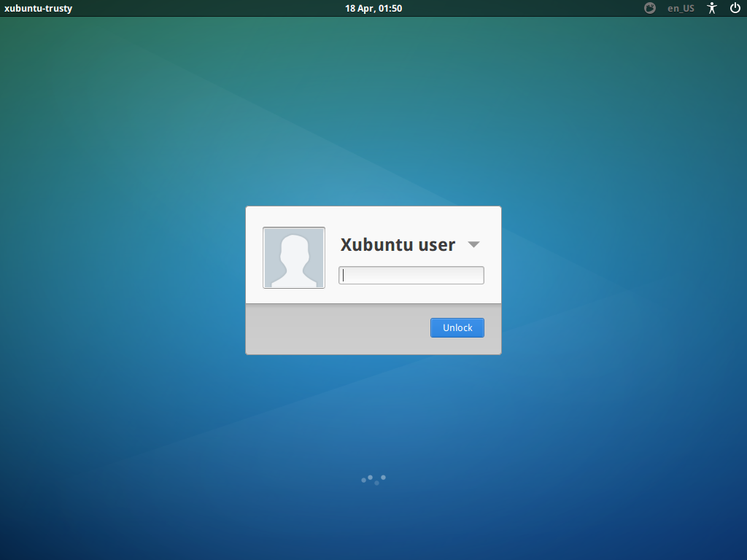Click the loading spinner dots
The height and width of the screenshot is (560, 747).
point(373,479)
